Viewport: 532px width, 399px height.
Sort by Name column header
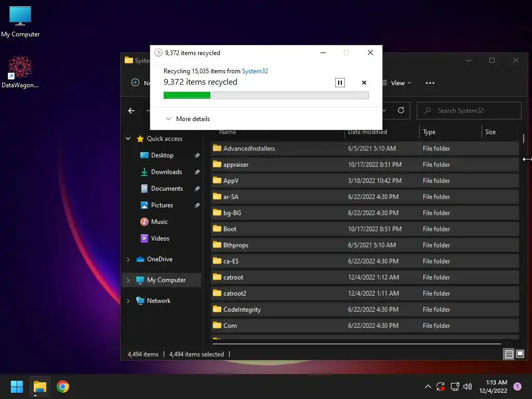click(228, 132)
